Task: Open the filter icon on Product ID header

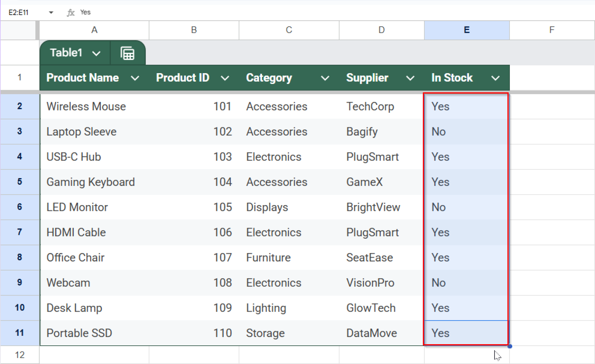Action: (x=226, y=78)
